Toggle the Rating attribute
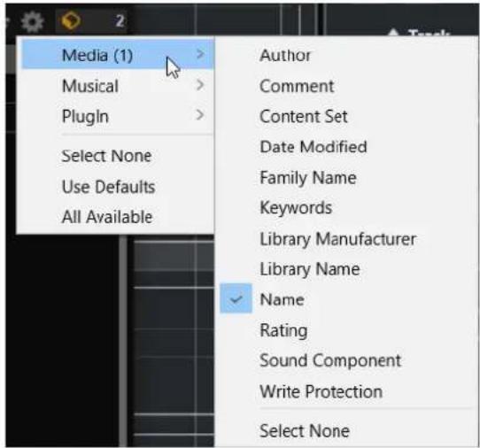Viewport: 480px width, 448px height. pyautogui.click(x=283, y=330)
